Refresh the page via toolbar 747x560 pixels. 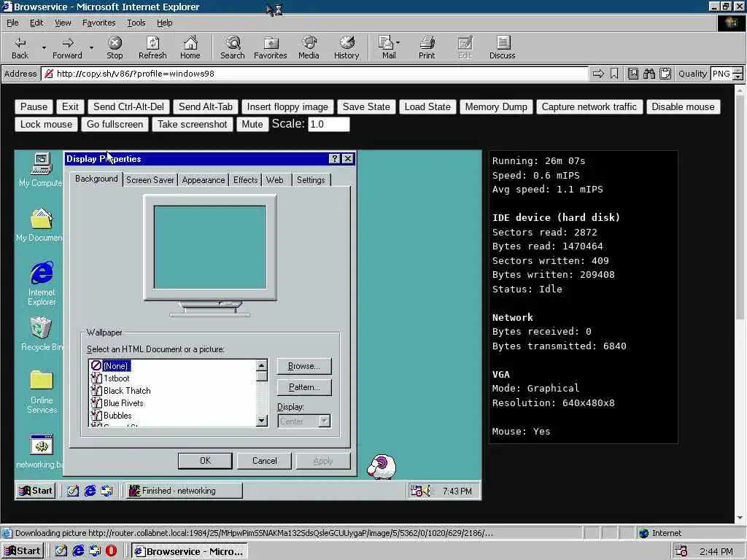(x=152, y=47)
